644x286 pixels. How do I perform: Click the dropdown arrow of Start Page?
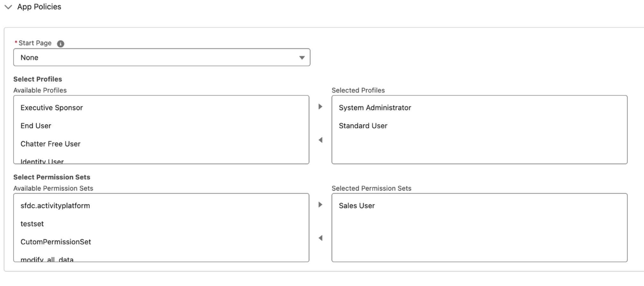302,58
